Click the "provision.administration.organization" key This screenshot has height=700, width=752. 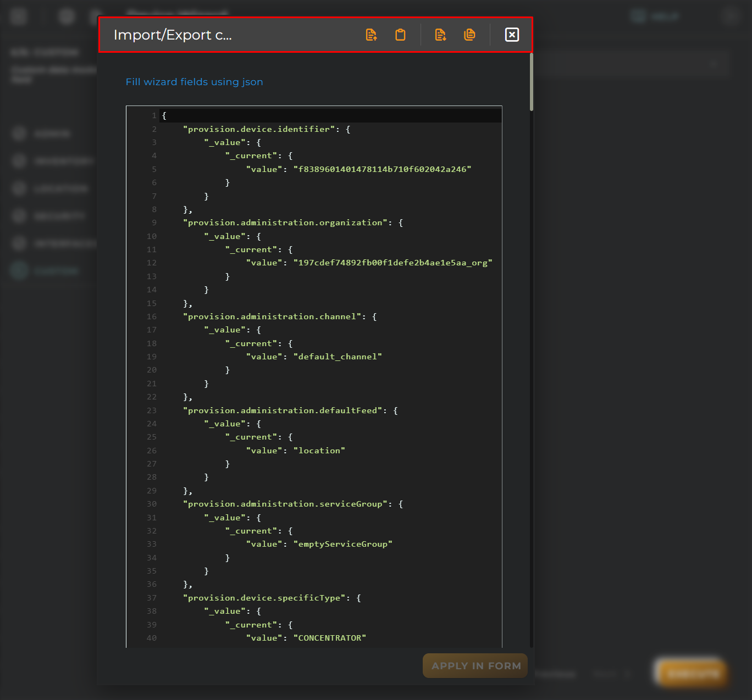(285, 223)
